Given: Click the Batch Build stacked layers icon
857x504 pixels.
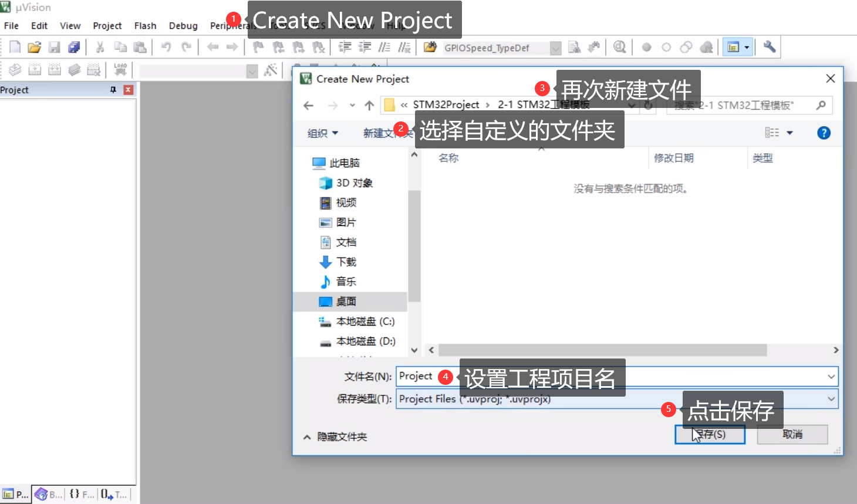Looking at the screenshot, I should tap(74, 70).
